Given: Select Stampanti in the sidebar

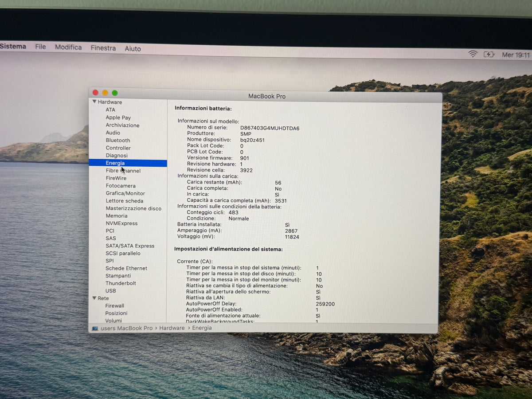Looking at the screenshot, I should pyautogui.click(x=118, y=276).
